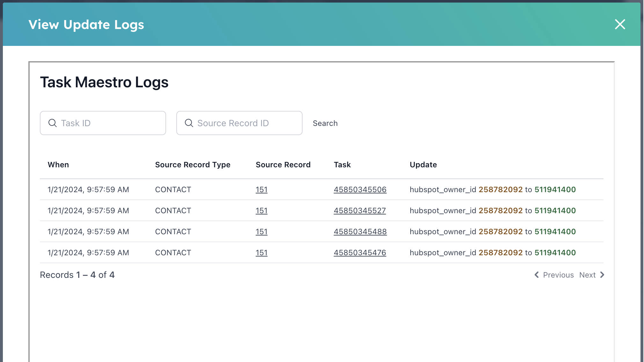
Task: Open source record 151 in the first row
Action: point(261,189)
